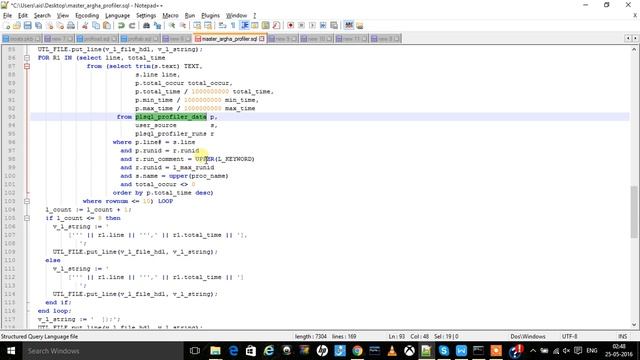This screenshot has width=640, height=360.
Task: Click the Zoom Out toolbar icon
Action: tap(183, 25)
